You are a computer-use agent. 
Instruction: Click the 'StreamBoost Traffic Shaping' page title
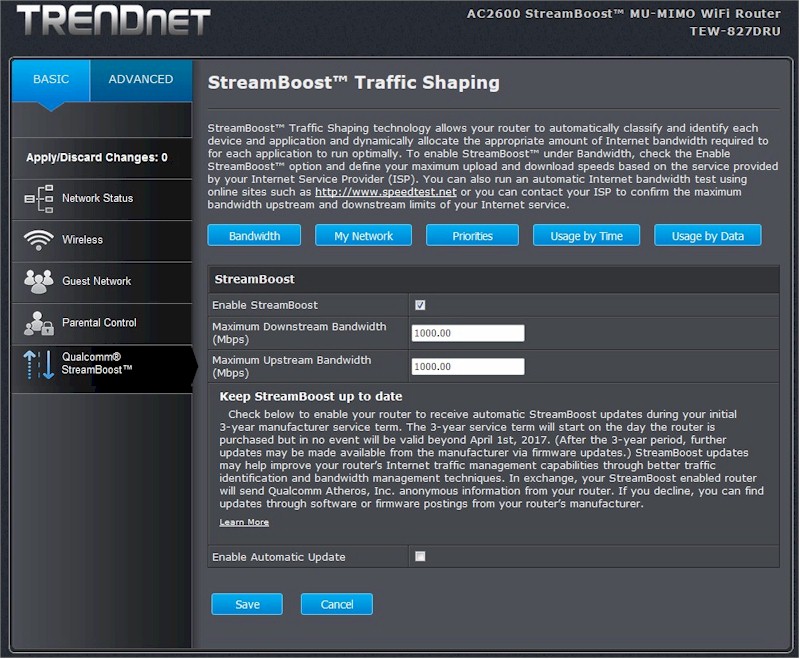coord(354,83)
